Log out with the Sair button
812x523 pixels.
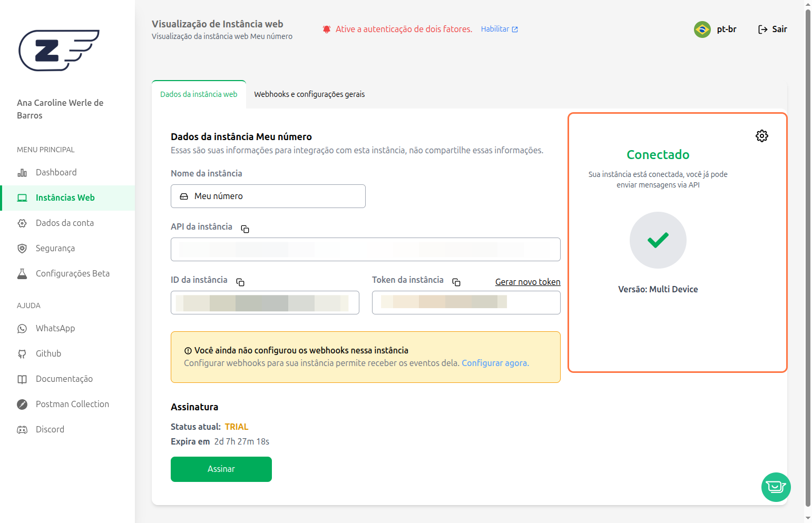(772, 29)
